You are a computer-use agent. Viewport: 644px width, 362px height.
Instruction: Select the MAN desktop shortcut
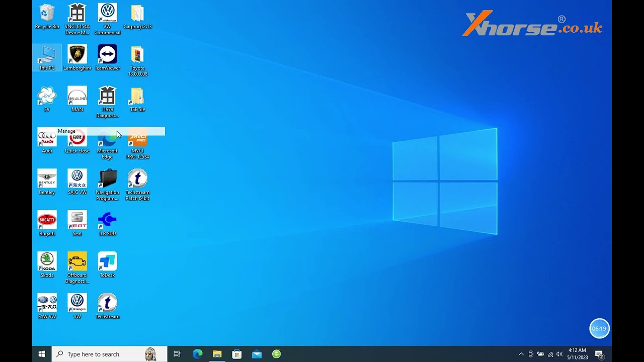(x=77, y=100)
